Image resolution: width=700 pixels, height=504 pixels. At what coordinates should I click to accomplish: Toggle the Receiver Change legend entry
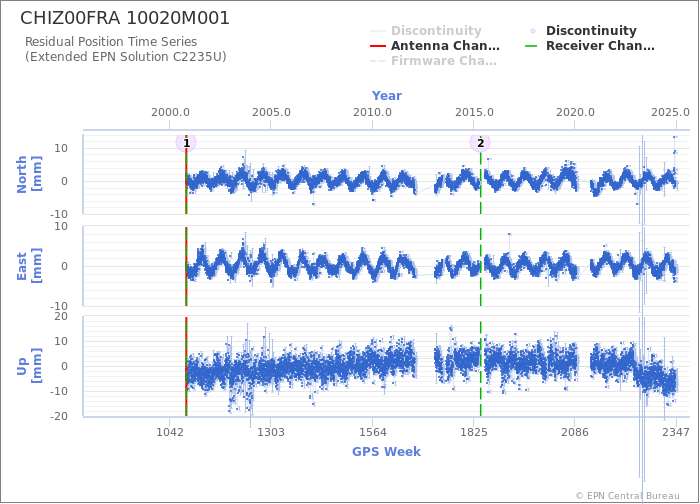(x=590, y=46)
